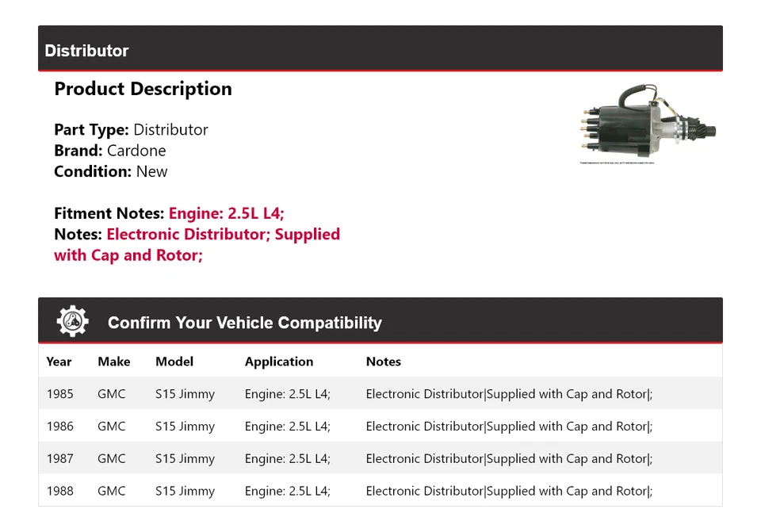
Task: Click the Model column header
Action: click(174, 362)
